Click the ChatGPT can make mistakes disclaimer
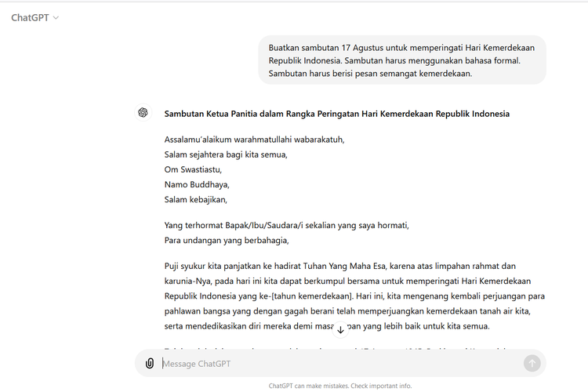Viewport: 588px width, 392px height. click(x=339, y=386)
